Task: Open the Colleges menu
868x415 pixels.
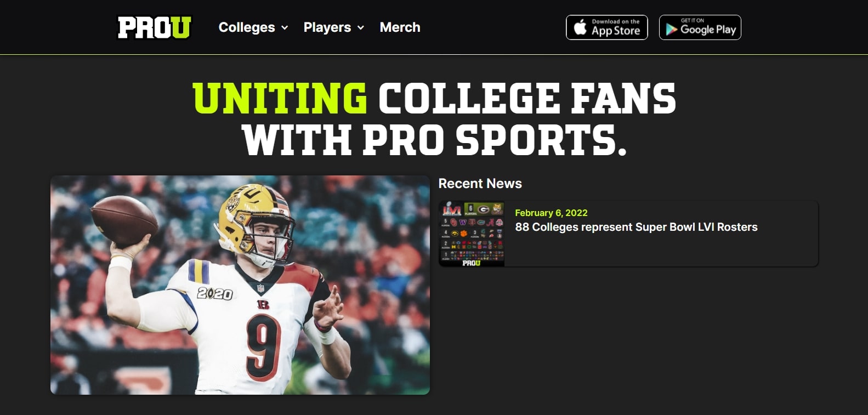Action: [247, 27]
